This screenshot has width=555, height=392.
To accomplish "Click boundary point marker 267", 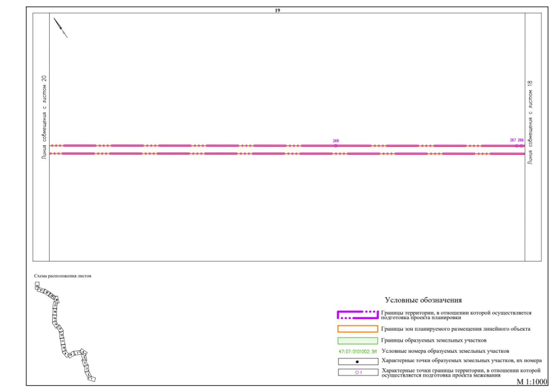I will [x=517, y=146].
